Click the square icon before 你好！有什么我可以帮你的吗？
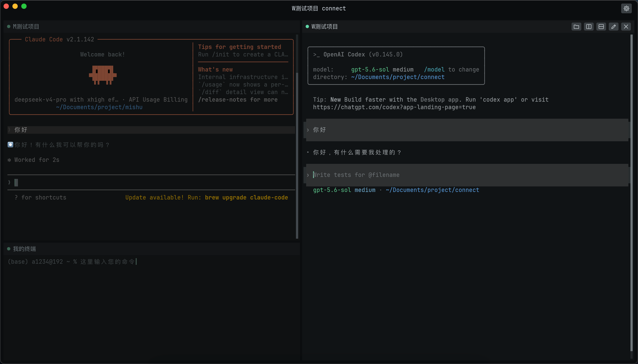Screen dimensions: 638x364 [x=10, y=145]
